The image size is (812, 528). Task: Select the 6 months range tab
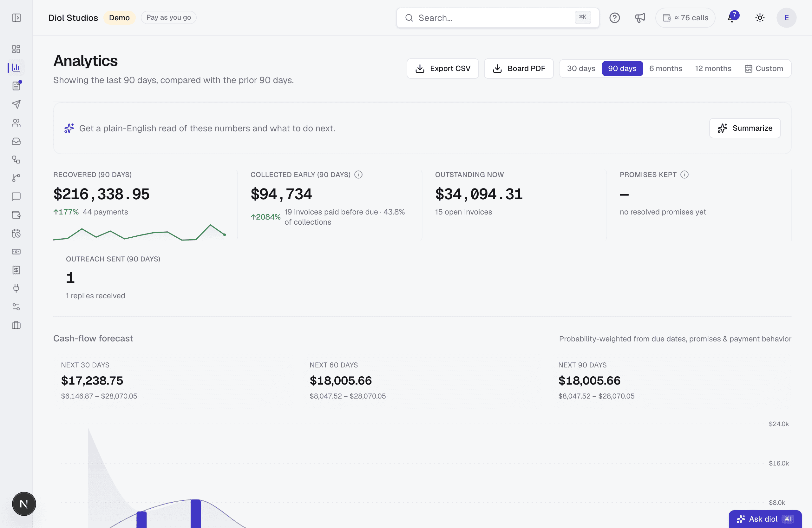tap(666, 69)
